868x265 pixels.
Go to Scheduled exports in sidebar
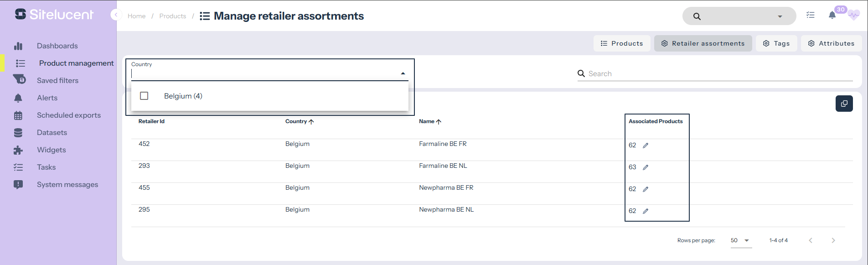click(68, 115)
